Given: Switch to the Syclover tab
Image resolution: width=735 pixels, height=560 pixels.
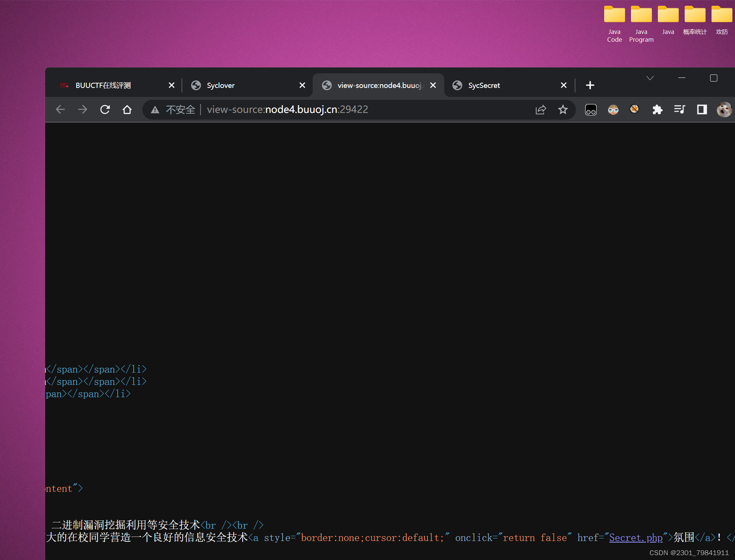Looking at the screenshot, I should (221, 85).
